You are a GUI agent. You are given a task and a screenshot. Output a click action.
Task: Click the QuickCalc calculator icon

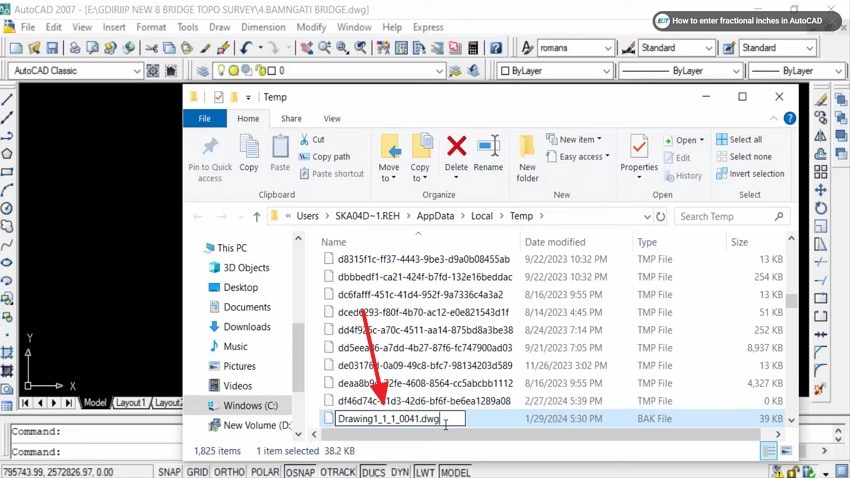(473, 48)
